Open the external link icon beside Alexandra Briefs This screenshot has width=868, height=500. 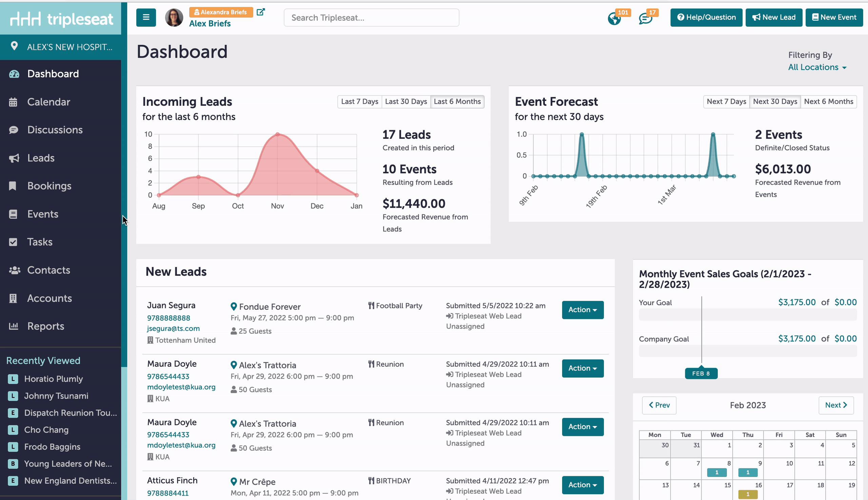[261, 12]
